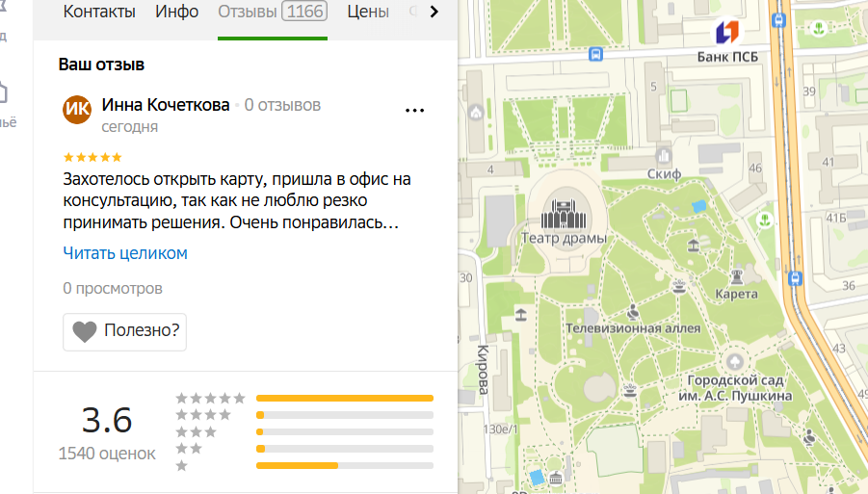
Task: Click building number 41Б on map
Action: click(836, 218)
